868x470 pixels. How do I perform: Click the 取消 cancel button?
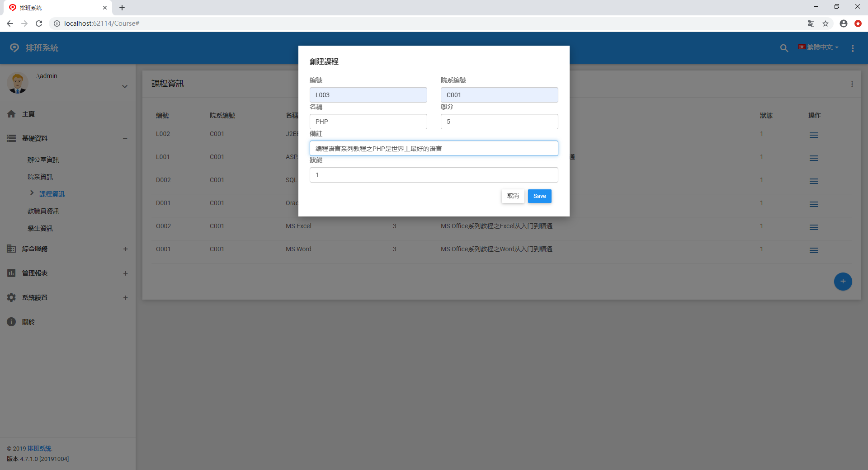(x=513, y=196)
